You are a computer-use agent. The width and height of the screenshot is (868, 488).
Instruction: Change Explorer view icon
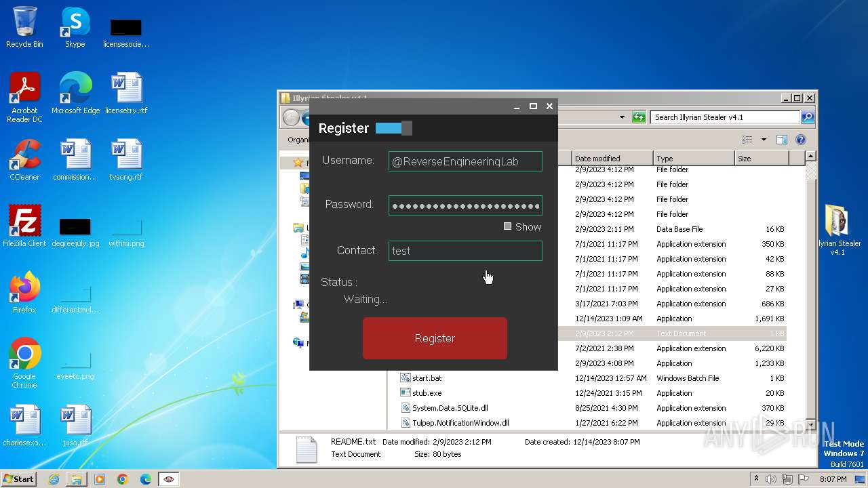point(747,140)
